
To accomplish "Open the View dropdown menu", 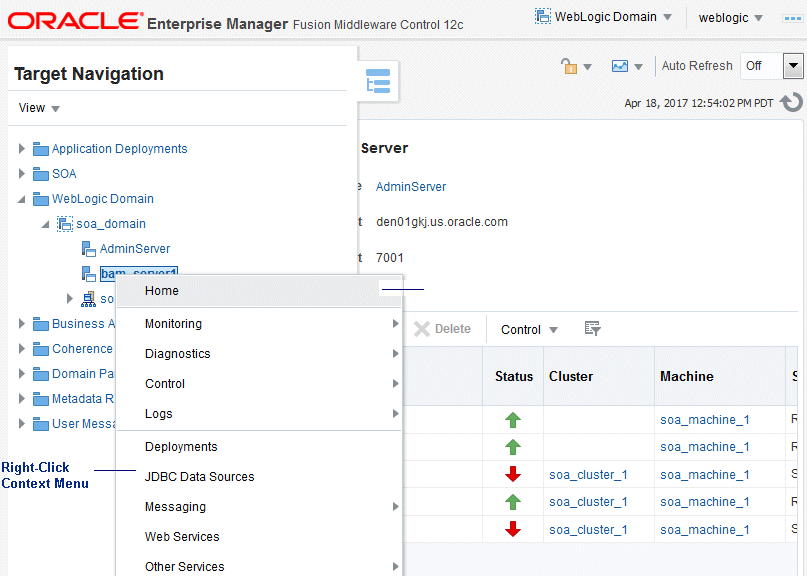I will (39, 108).
